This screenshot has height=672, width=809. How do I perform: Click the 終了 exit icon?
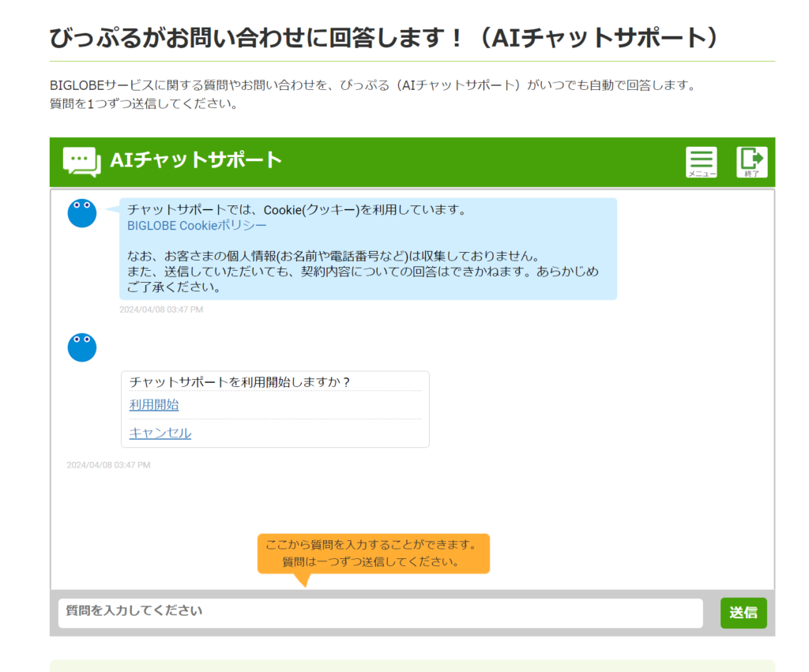(x=751, y=162)
